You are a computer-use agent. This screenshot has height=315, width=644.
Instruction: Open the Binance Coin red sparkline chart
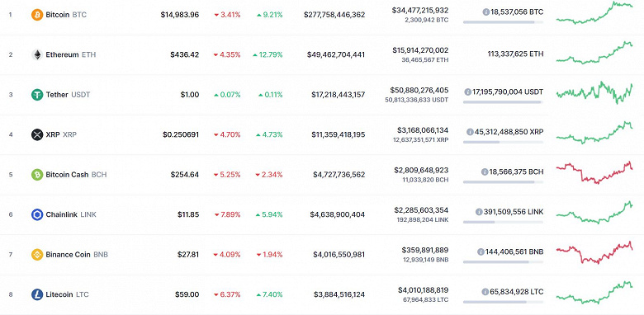point(594,252)
